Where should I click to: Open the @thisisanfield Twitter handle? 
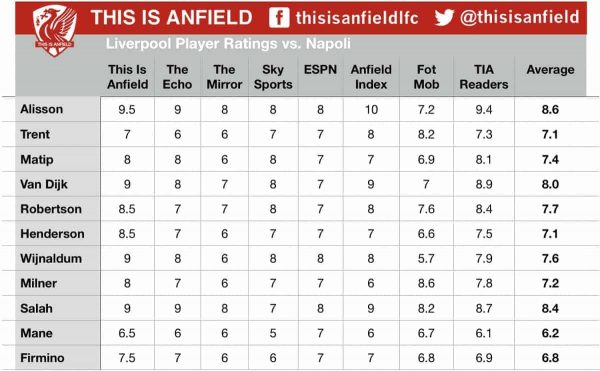519,17
